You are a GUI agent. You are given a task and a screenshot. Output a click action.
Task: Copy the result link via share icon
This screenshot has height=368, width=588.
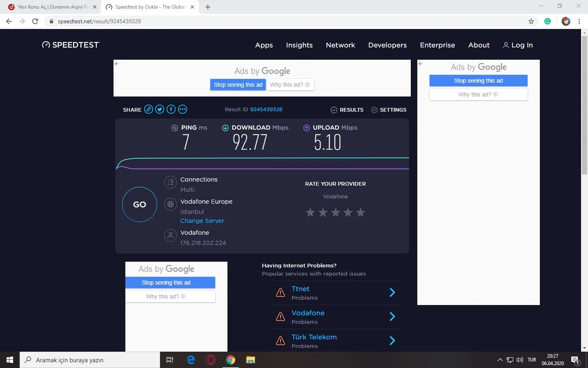(x=149, y=109)
